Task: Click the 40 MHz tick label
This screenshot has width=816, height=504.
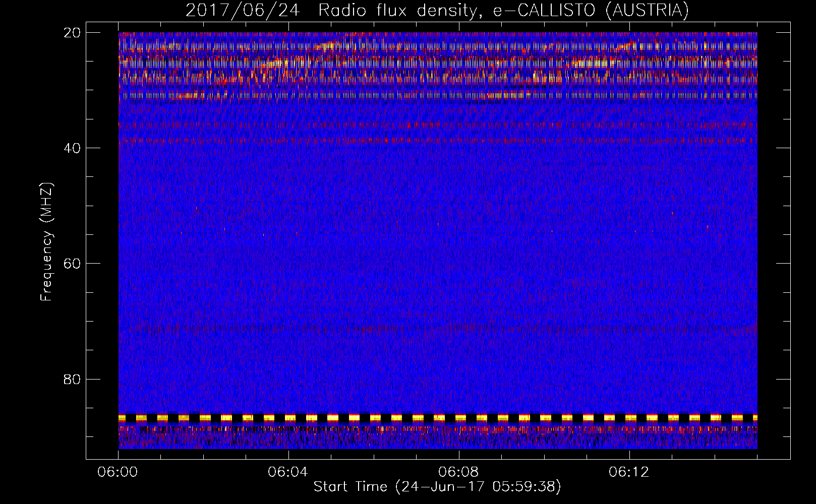Action: [72, 148]
